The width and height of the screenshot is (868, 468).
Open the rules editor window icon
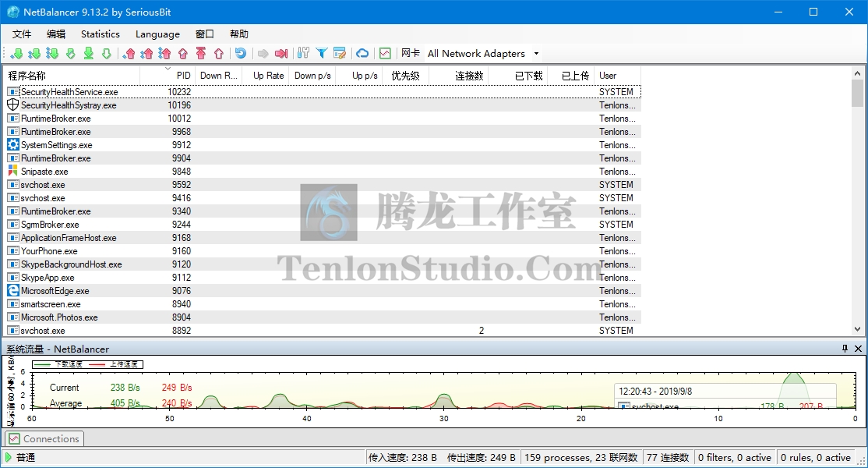coord(340,53)
